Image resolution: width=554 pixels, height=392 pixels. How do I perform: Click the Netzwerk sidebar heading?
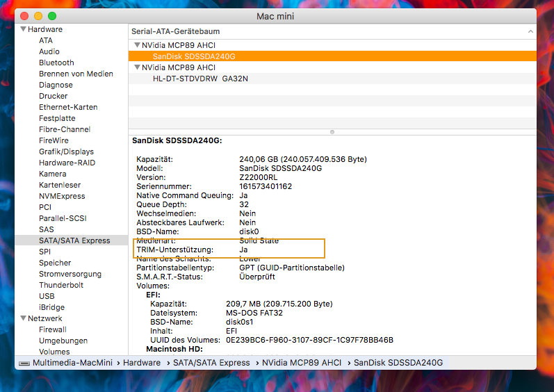(x=45, y=318)
